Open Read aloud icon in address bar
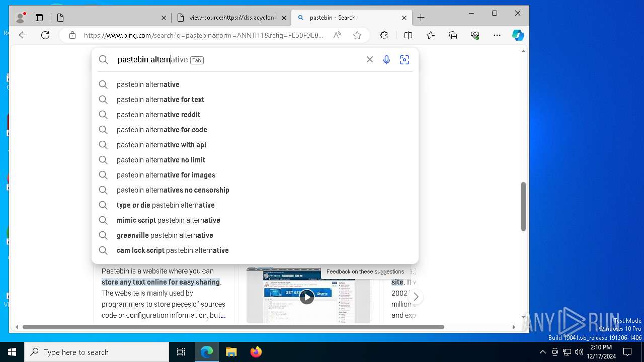This screenshot has height=362, width=644. pos(337,35)
